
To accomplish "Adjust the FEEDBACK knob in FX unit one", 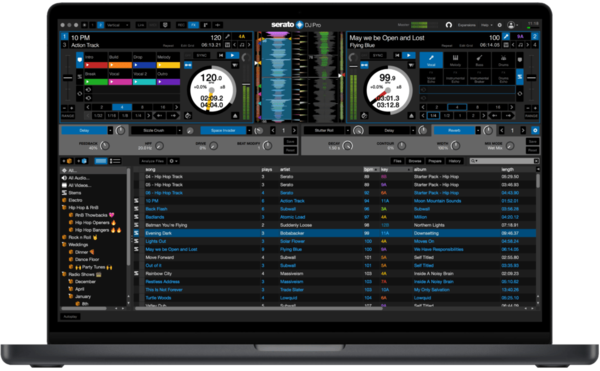I will coord(104,146).
